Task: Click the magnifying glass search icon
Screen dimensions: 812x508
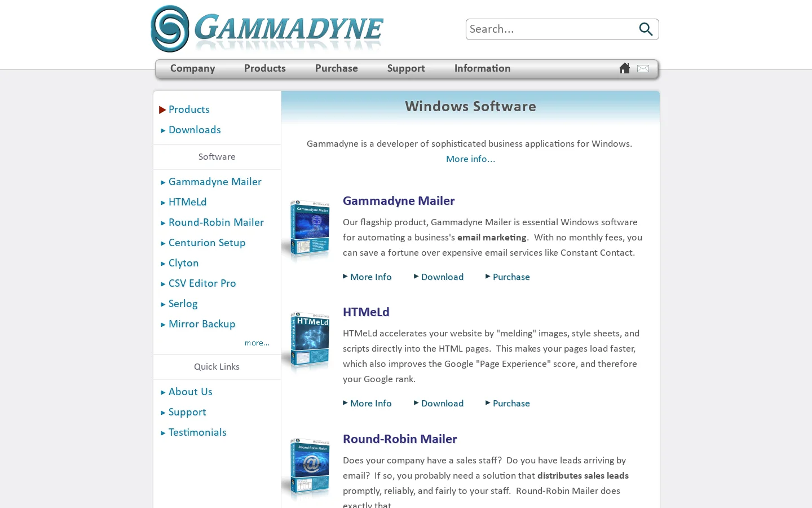Action: click(646, 29)
